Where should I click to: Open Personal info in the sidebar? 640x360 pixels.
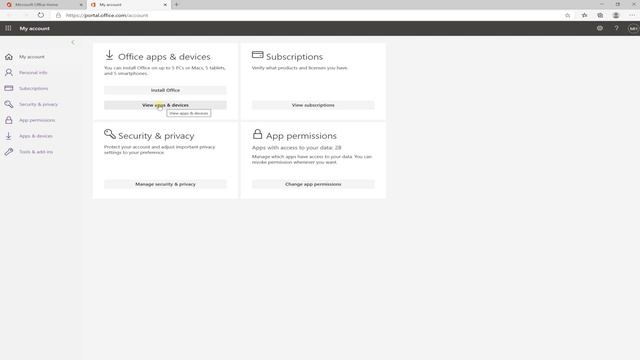pos(33,72)
